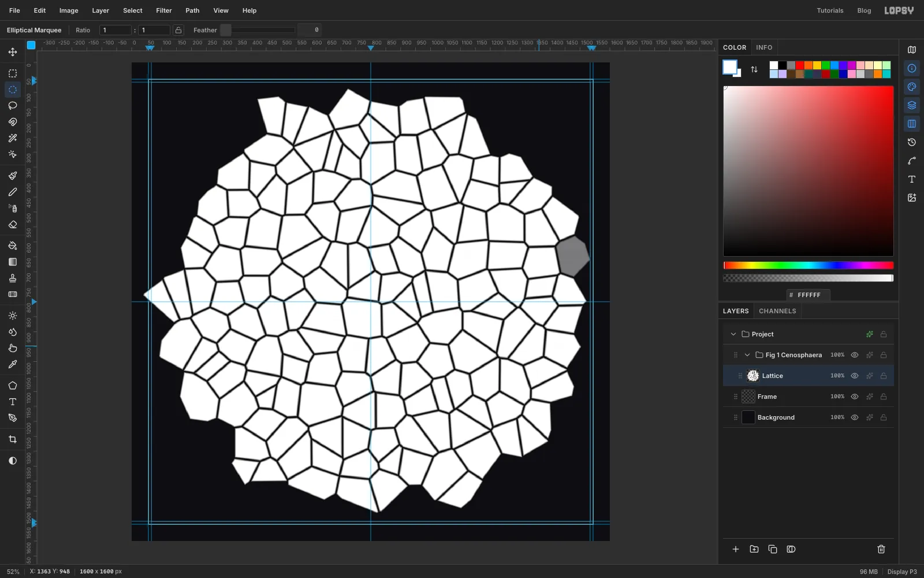
Task: Select the Eraser tool
Action: pos(13,224)
